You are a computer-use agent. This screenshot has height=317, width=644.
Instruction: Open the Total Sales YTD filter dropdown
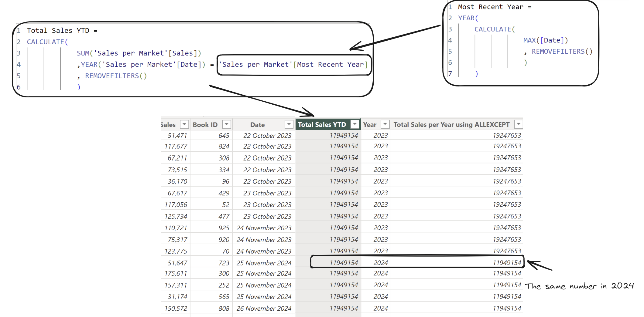(355, 124)
